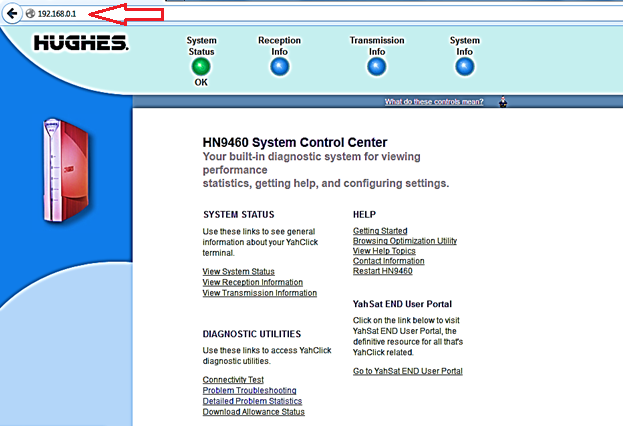Image resolution: width=623 pixels, height=426 pixels.
Task: Open Detailed Problem Statistics link
Action: 252,401
